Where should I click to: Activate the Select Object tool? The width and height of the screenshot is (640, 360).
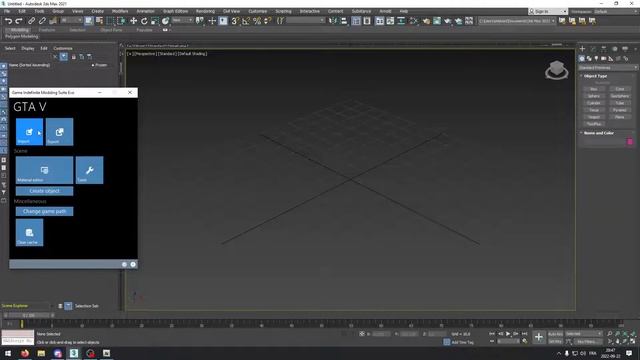tap(89, 21)
